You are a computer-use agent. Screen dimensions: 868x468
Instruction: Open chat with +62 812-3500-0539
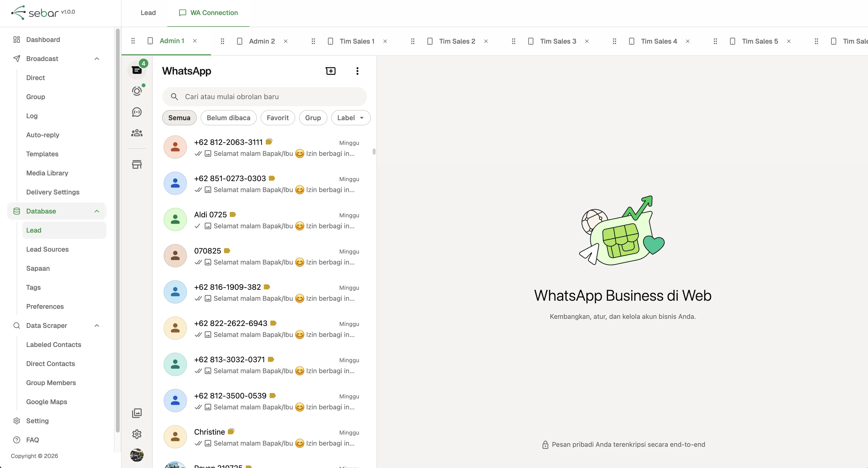tap(264, 401)
